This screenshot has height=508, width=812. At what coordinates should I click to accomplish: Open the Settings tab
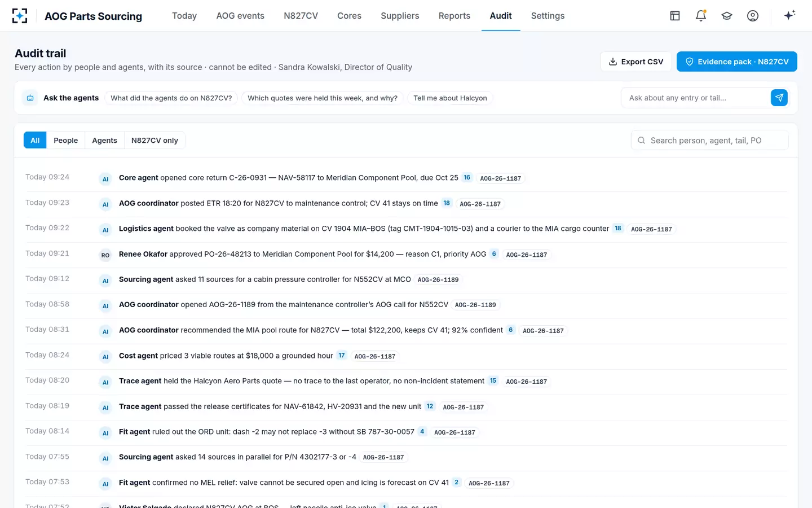[548, 16]
